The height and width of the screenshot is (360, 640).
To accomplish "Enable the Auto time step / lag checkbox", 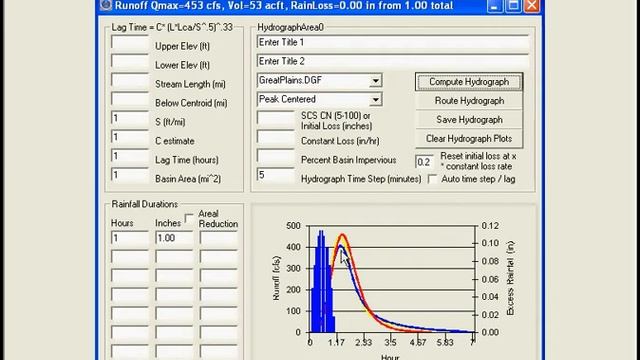I will [x=432, y=179].
